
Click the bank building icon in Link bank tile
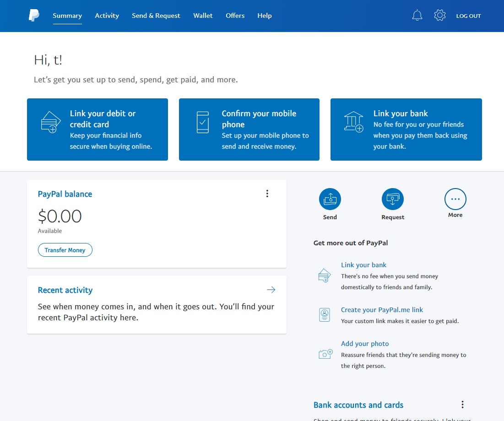pos(353,122)
